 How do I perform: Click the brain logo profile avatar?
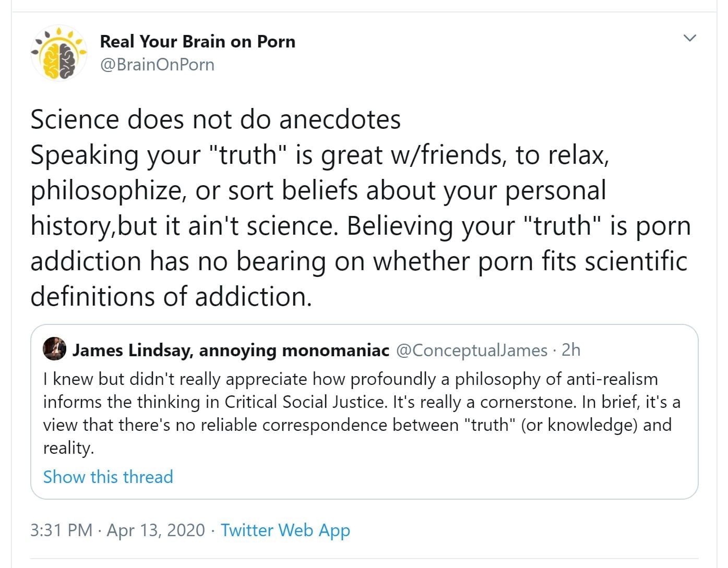(x=59, y=53)
